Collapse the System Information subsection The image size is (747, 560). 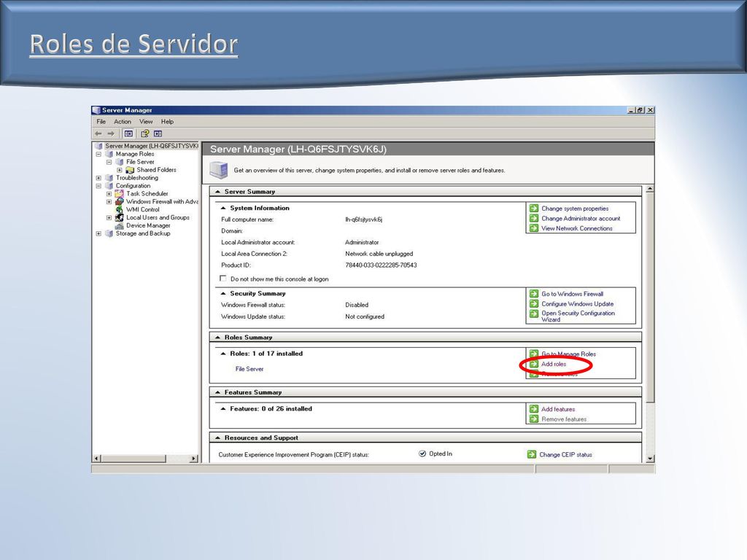(x=223, y=208)
